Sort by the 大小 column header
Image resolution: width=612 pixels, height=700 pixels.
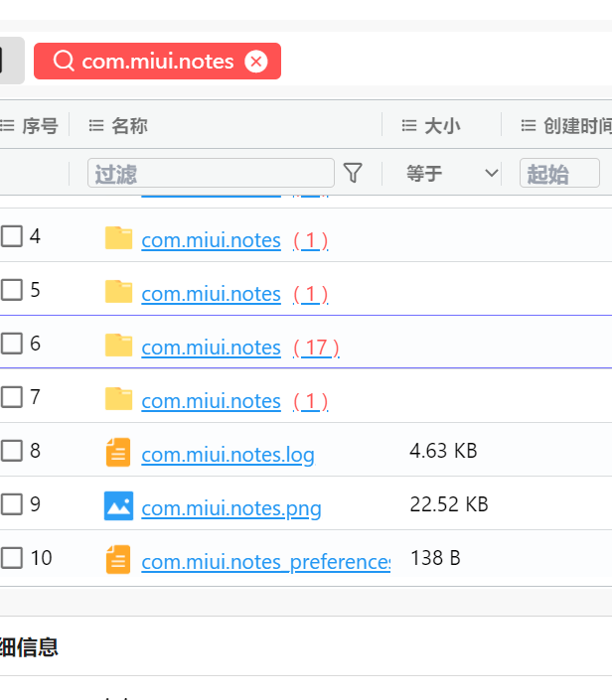(x=442, y=125)
